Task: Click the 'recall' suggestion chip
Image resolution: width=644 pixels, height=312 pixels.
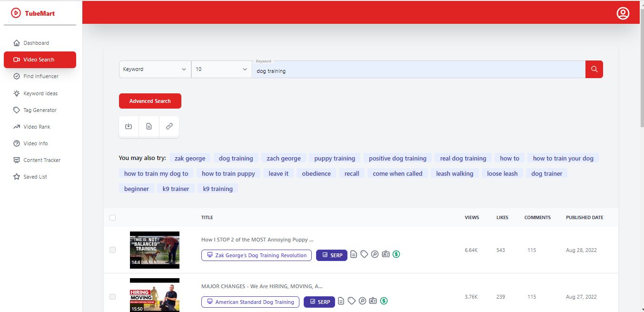Action: coord(352,173)
